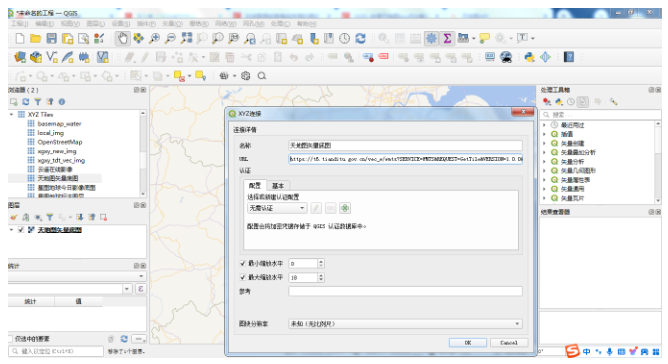Select the Pan Map hand tool

(123, 39)
